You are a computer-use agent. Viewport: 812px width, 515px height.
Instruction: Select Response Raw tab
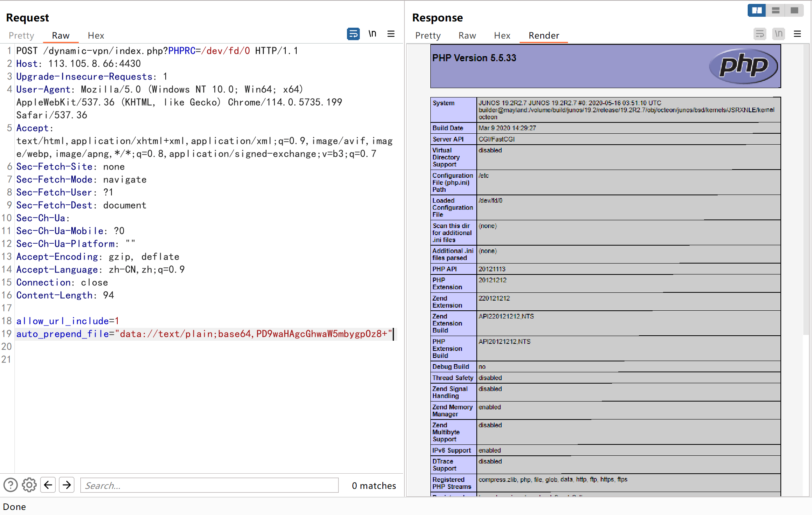pos(467,35)
